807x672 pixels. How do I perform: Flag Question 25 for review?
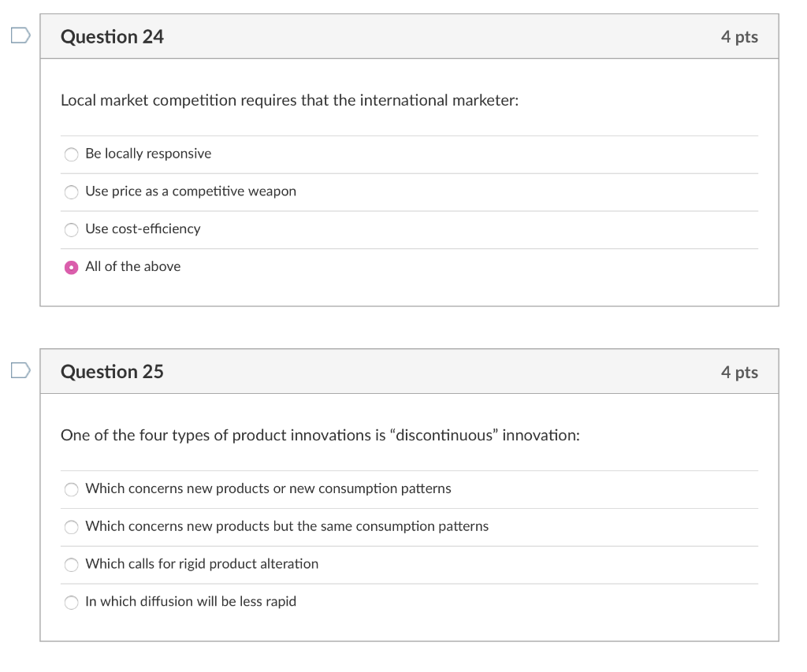click(x=20, y=370)
